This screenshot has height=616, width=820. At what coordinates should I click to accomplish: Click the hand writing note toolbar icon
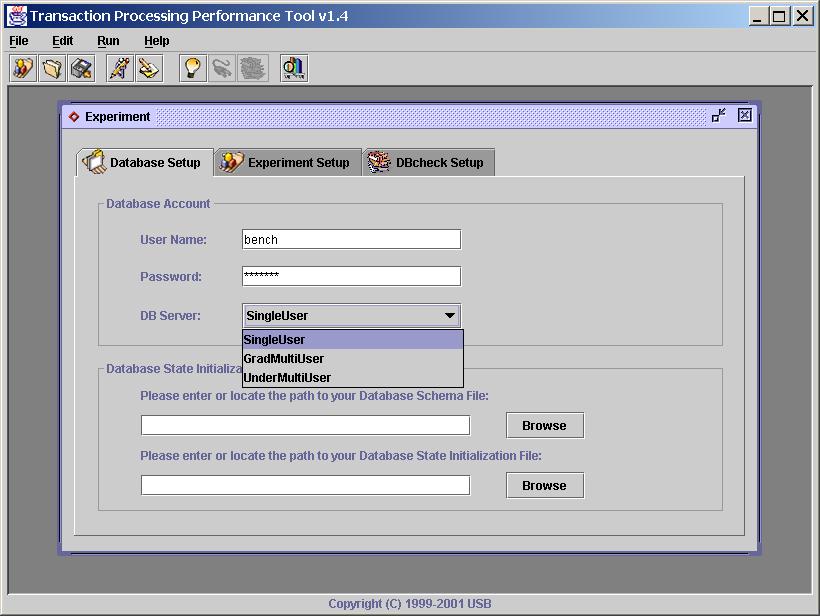[x=150, y=68]
